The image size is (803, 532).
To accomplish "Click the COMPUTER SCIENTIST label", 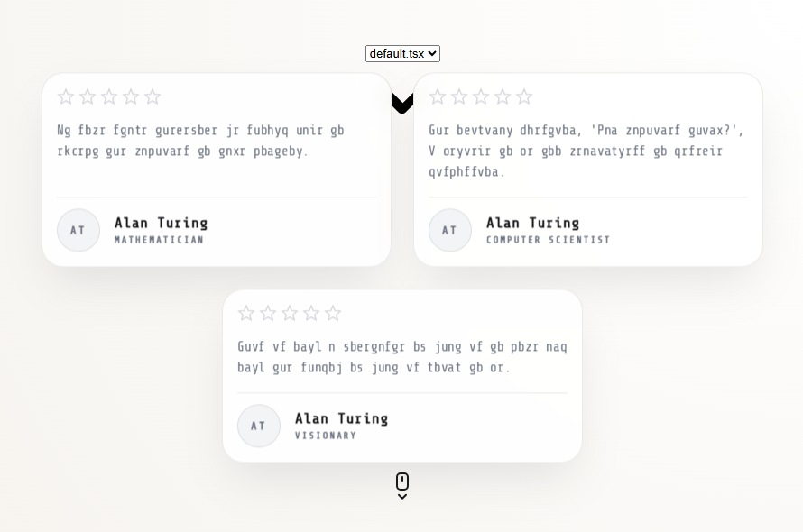I will point(548,240).
